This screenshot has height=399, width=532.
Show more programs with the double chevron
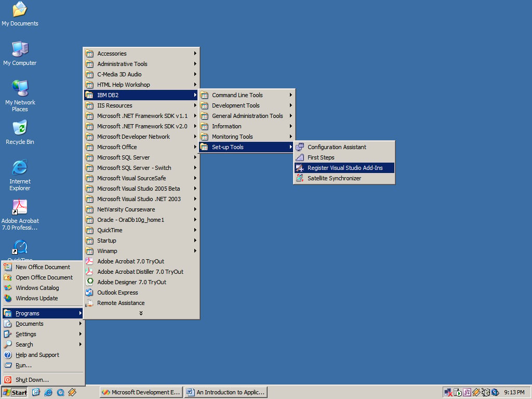141,313
